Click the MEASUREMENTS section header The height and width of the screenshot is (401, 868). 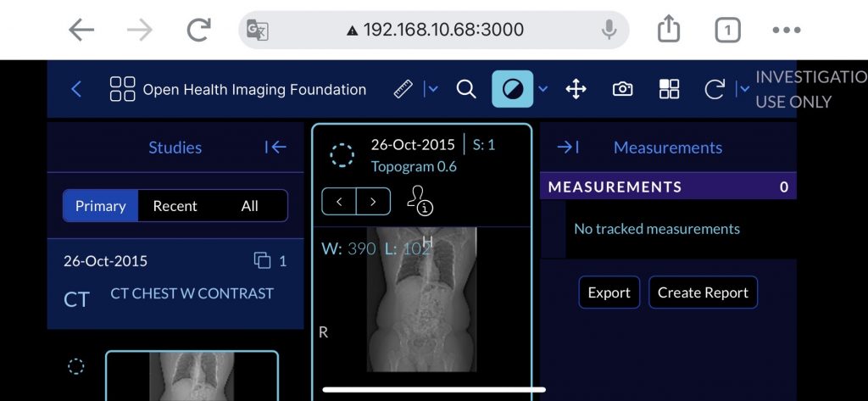668,187
